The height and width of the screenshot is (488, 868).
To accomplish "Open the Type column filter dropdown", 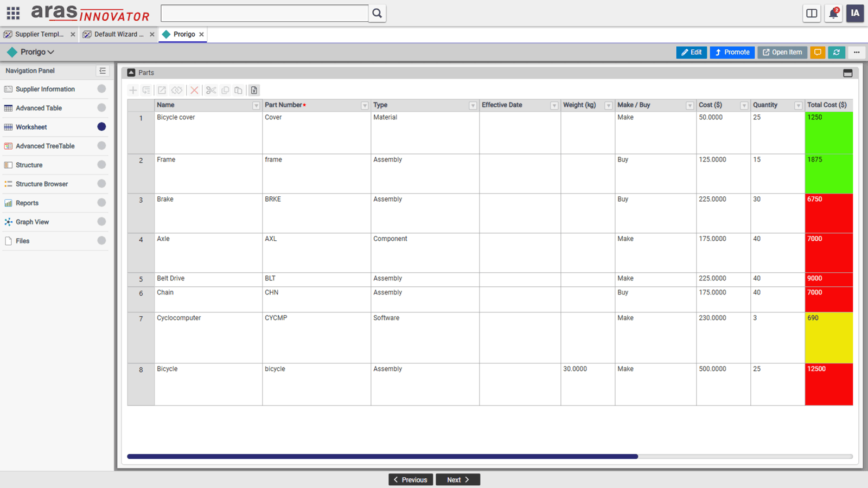I will pos(473,106).
